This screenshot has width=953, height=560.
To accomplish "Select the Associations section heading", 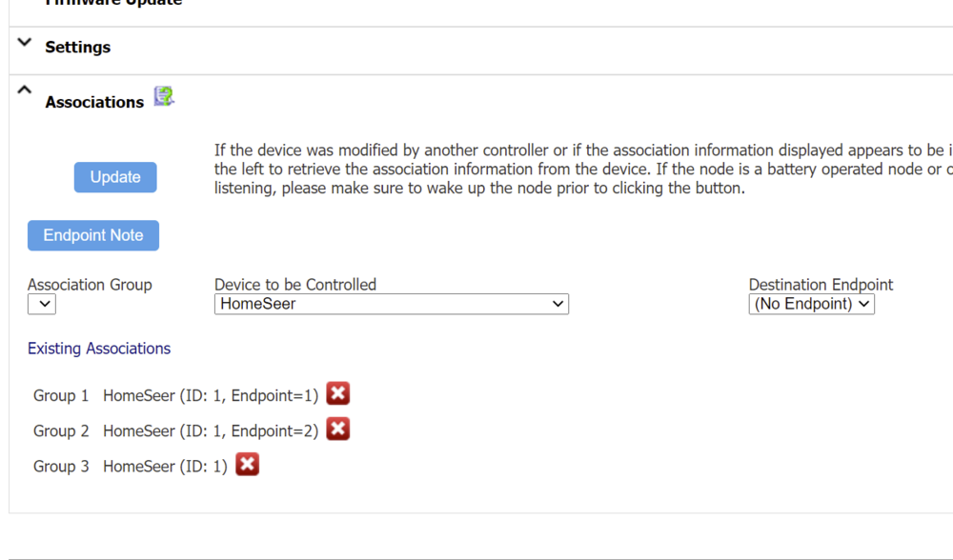I will [94, 102].
